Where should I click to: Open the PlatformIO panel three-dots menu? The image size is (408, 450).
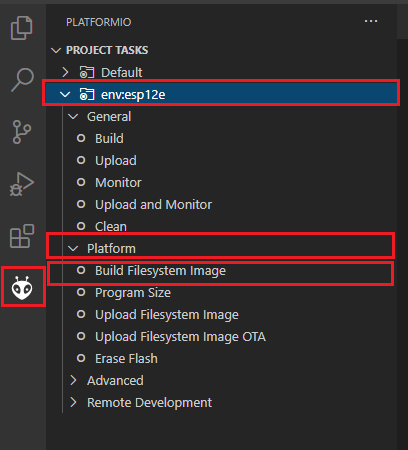371,21
